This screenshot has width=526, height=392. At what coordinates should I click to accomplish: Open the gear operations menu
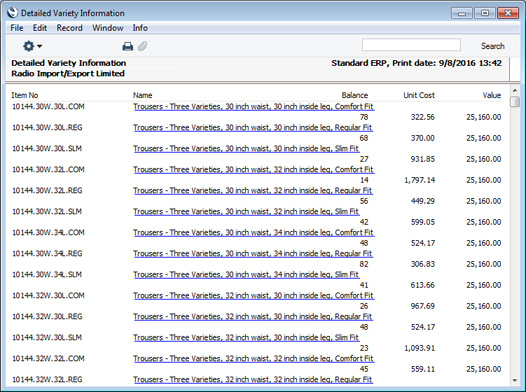(x=32, y=46)
